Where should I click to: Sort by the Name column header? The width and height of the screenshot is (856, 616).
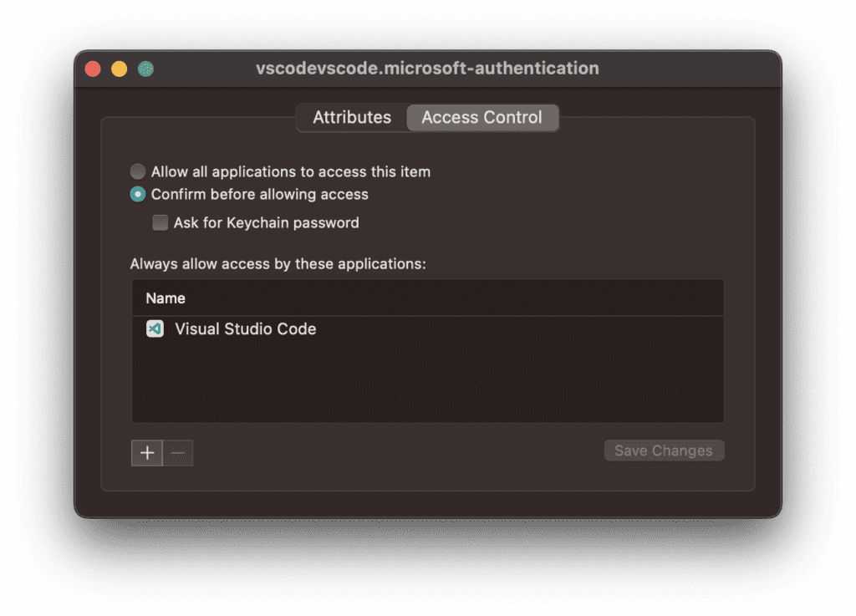coord(427,298)
